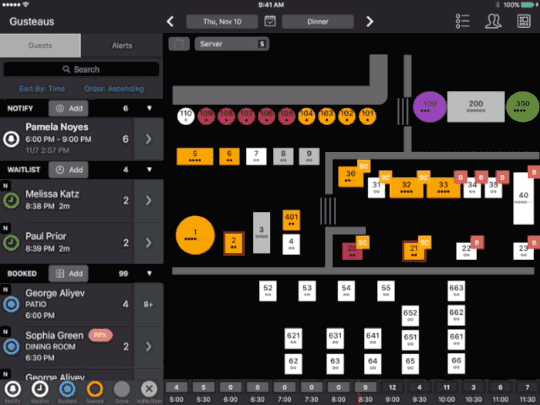This screenshot has width=540, height=405.
Task: Add a party to WAITLIST
Action: coord(68,170)
